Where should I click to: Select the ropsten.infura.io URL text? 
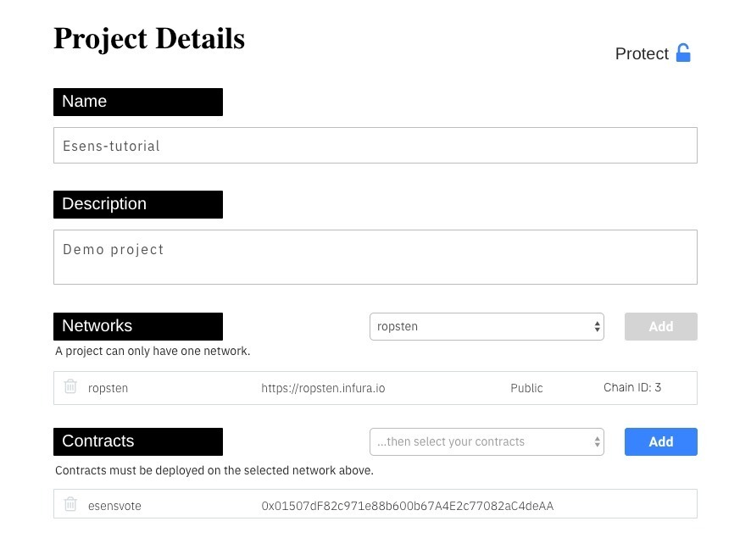pos(323,388)
